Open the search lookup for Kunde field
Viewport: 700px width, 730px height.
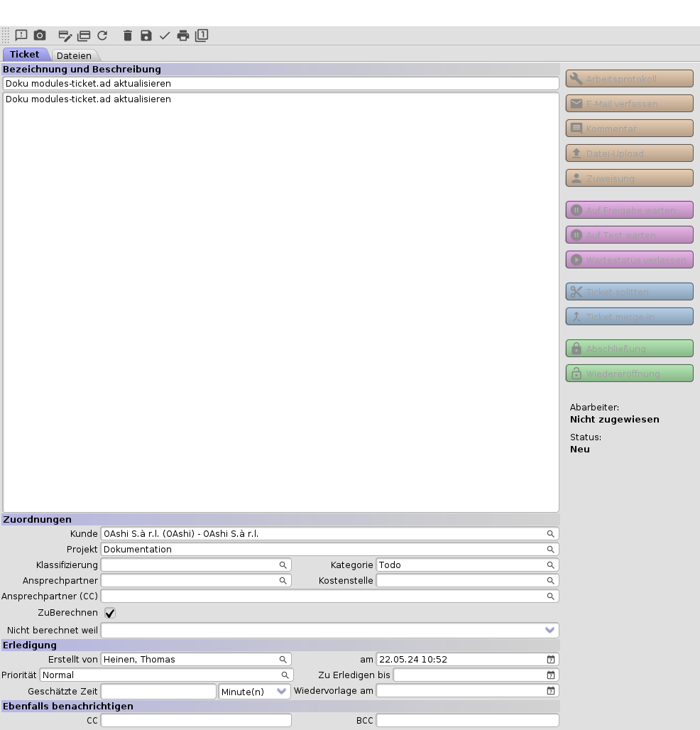[x=550, y=534]
